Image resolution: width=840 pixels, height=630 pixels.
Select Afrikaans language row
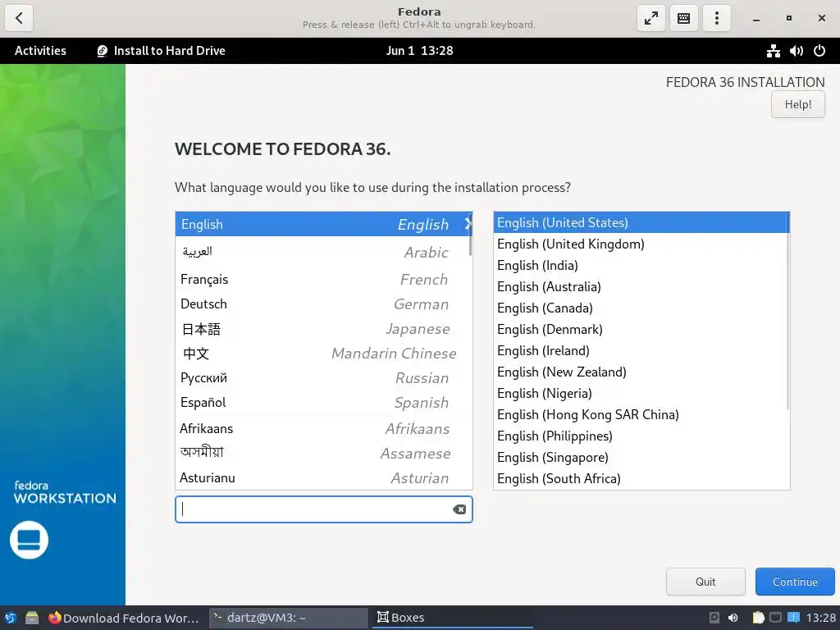(x=323, y=428)
